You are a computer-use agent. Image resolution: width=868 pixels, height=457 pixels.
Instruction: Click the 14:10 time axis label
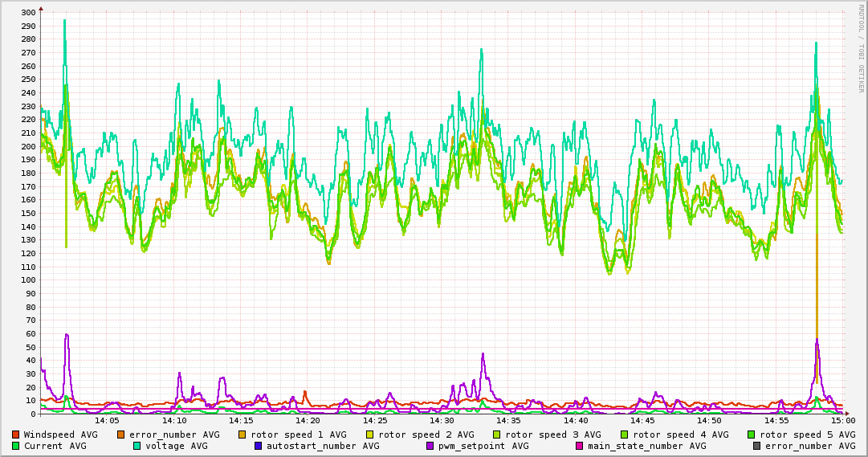pyautogui.click(x=174, y=421)
